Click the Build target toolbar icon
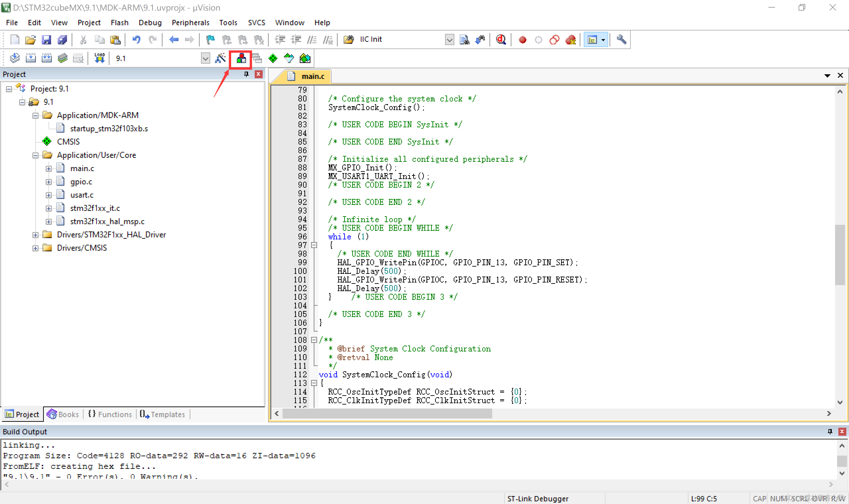 click(31, 58)
